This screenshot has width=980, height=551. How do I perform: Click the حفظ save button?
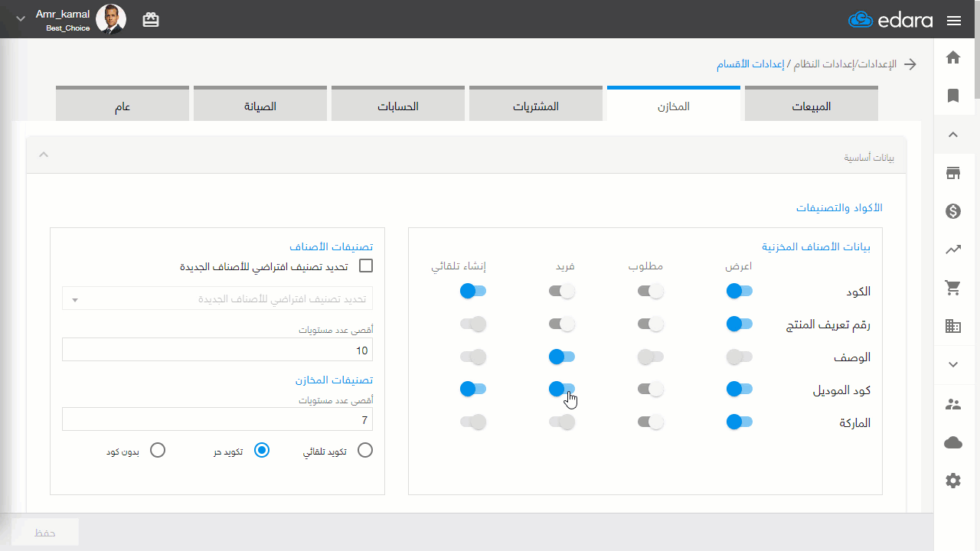coord(45,533)
